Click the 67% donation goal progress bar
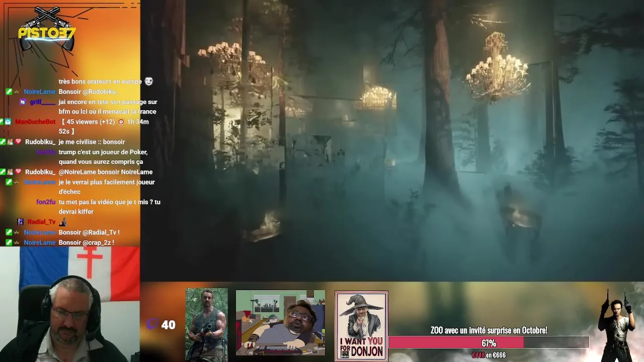Viewport: 644px width, 362px height. [x=489, y=343]
